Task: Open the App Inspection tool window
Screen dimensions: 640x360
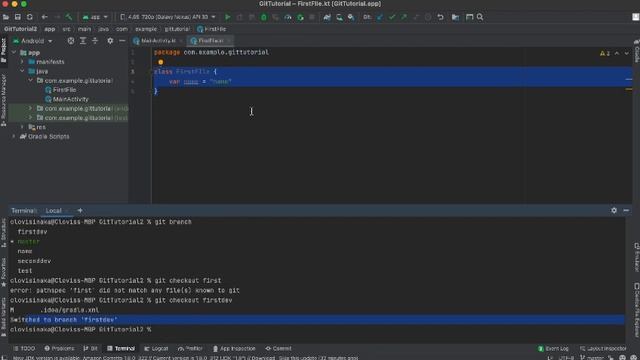Action: coord(234,349)
